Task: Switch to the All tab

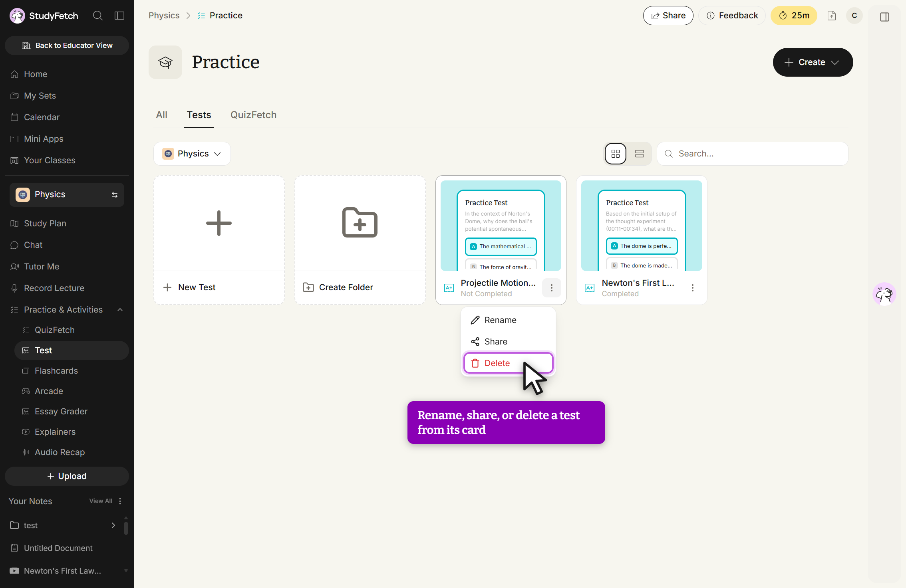Action: [161, 115]
